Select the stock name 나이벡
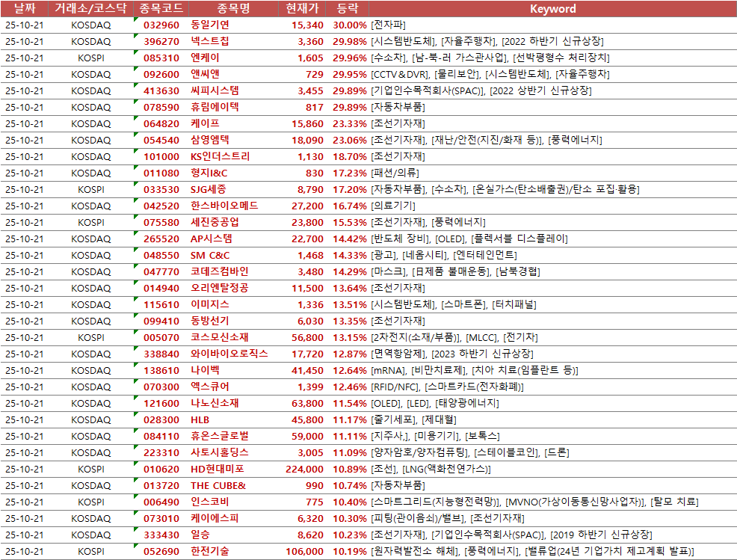The image size is (737, 560). tap(205, 371)
